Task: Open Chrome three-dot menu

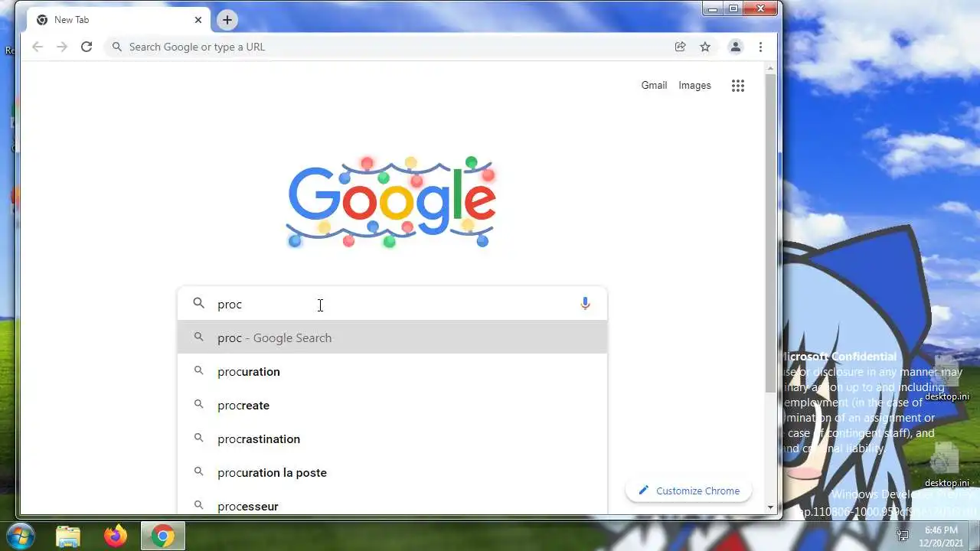Action: click(760, 47)
